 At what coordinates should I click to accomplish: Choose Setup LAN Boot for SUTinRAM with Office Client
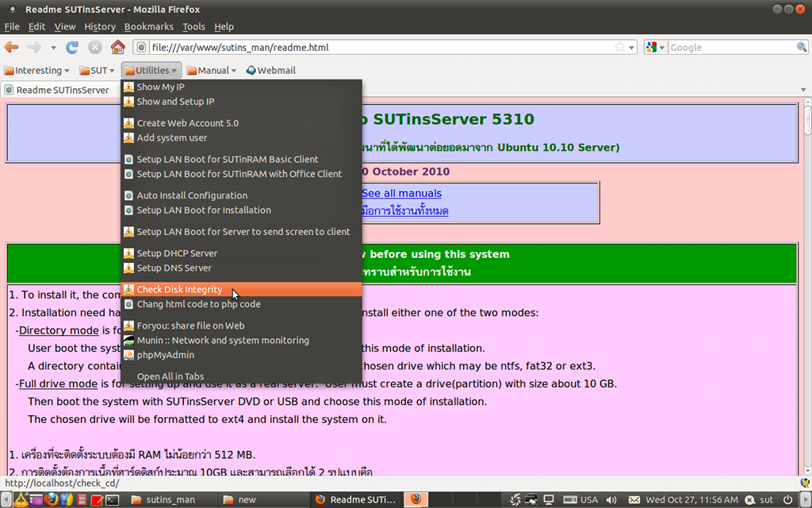(241, 174)
